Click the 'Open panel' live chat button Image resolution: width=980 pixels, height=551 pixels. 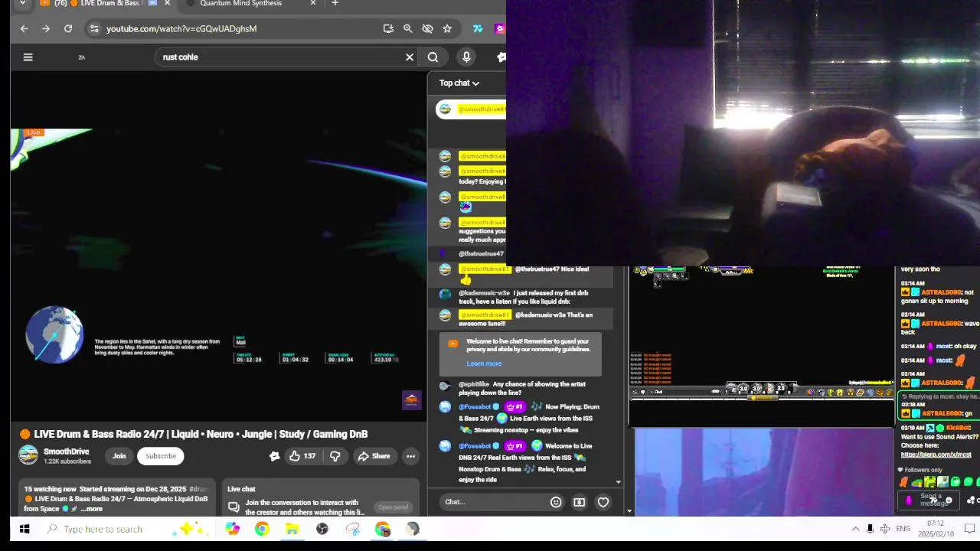point(393,507)
